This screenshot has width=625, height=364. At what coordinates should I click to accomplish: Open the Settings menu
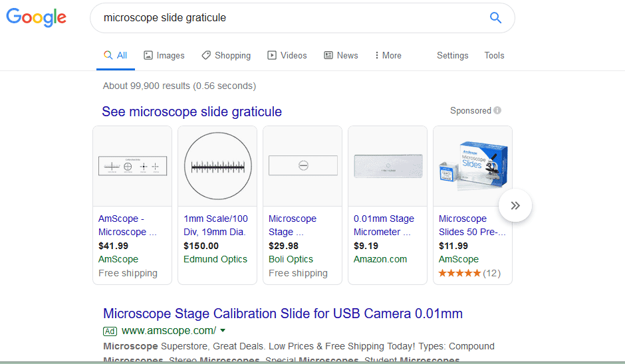(452, 56)
